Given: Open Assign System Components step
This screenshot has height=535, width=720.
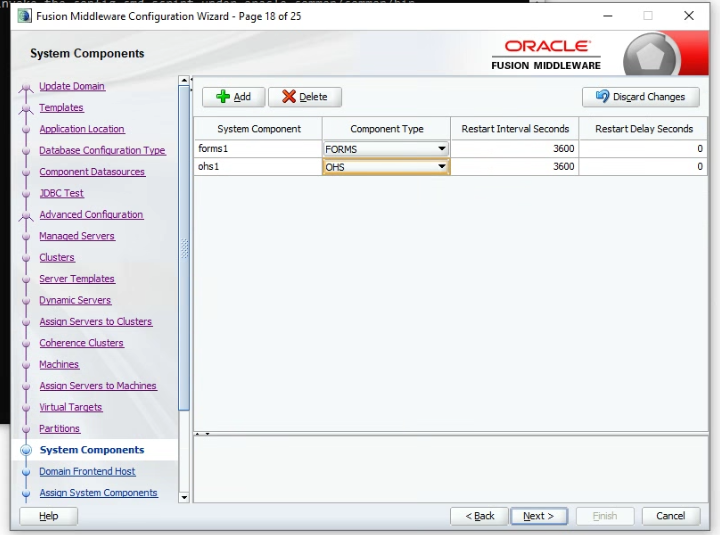Looking at the screenshot, I should (x=98, y=493).
